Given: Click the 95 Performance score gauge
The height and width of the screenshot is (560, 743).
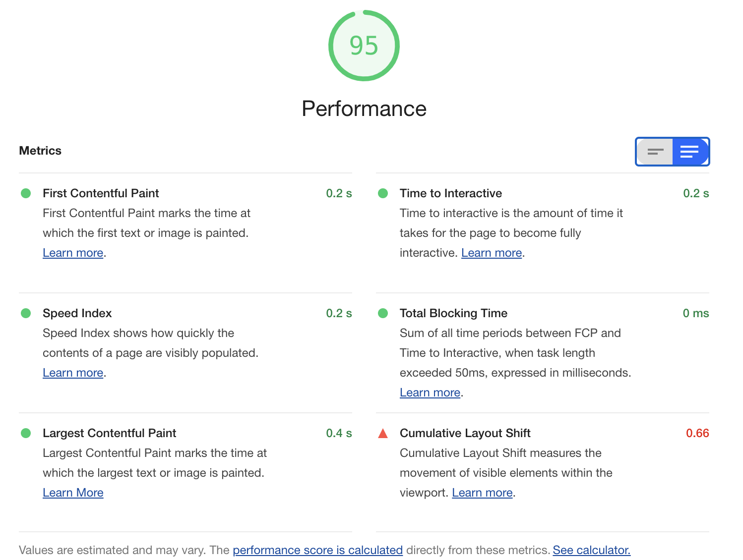Looking at the screenshot, I should 365,46.
